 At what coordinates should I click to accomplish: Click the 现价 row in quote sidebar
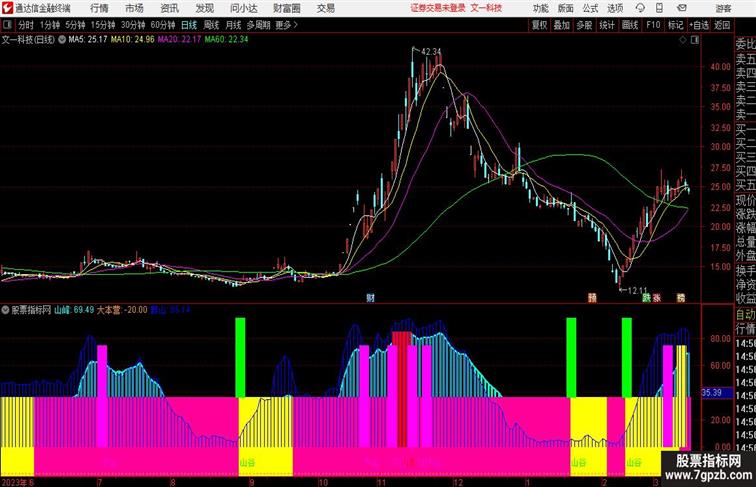tap(745, 200)
